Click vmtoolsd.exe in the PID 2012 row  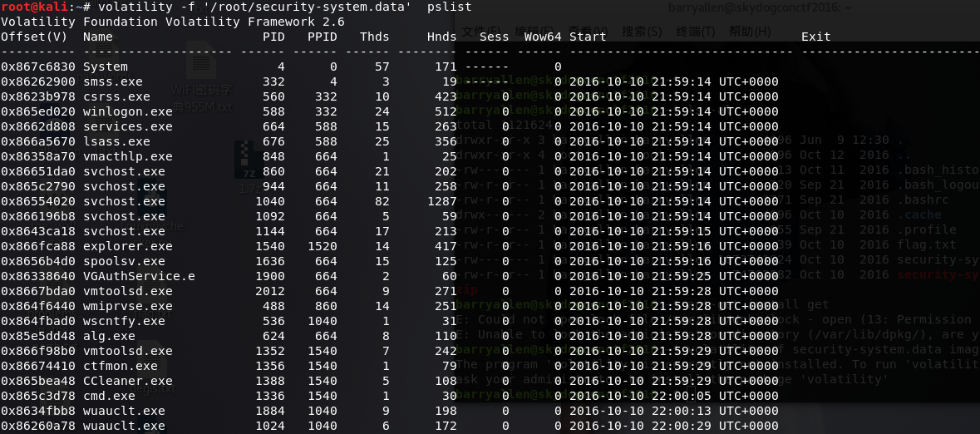pos(127,292)
